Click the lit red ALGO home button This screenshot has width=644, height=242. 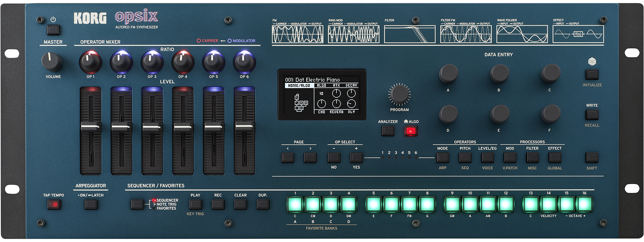click(x=411, y=131)
